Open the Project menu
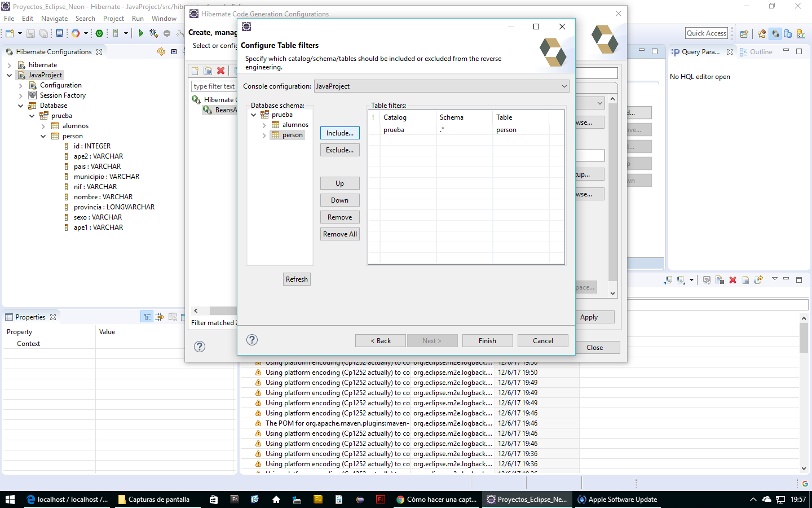Screen dimensions: 812x508 point(113,19)
